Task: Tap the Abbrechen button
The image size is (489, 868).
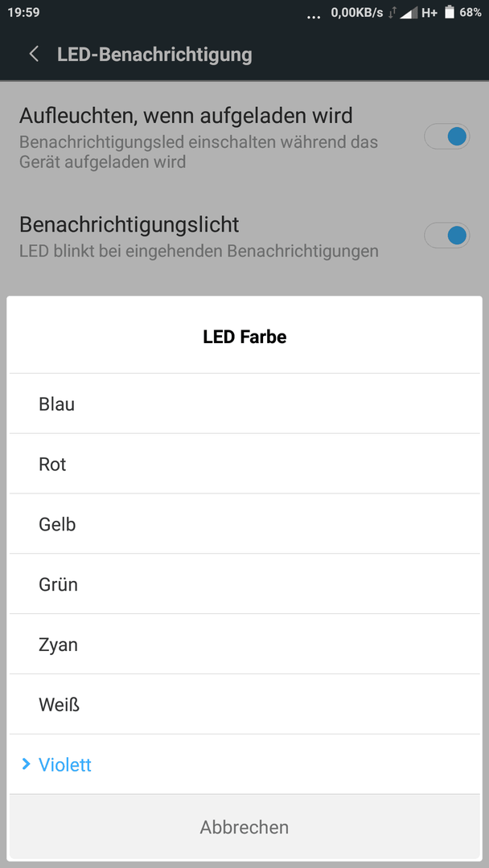Action: 244,827
